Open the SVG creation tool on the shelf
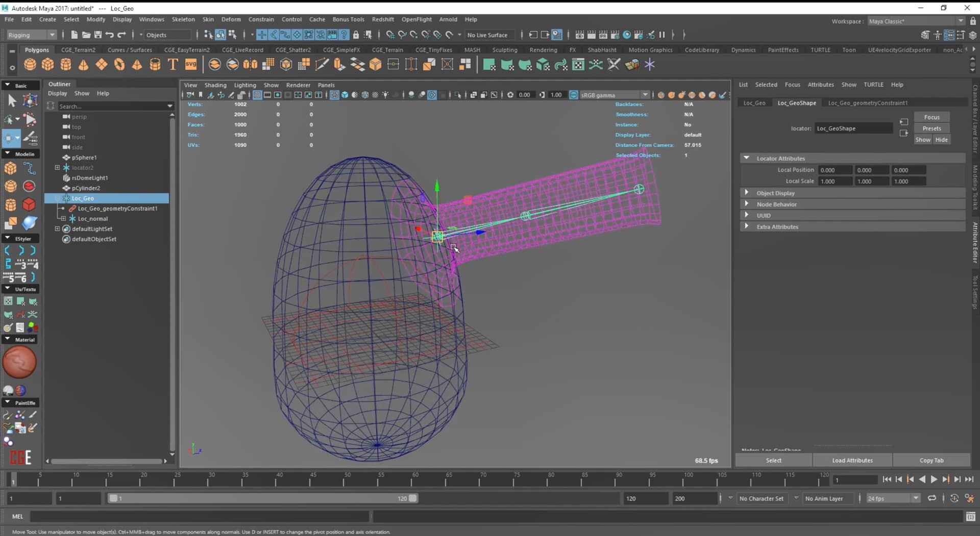Screen dimensions: 980x536 coord(191,65)
